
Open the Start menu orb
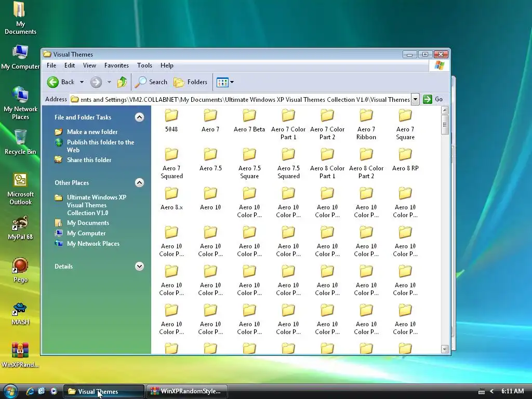pyautogui.click(x=10, y=391)
